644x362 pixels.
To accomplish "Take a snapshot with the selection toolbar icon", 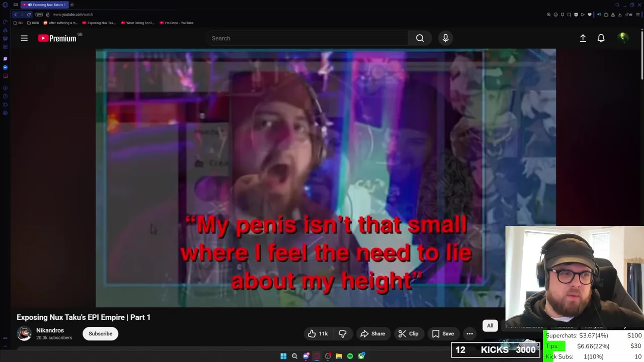I will click(x=569, y=15).
